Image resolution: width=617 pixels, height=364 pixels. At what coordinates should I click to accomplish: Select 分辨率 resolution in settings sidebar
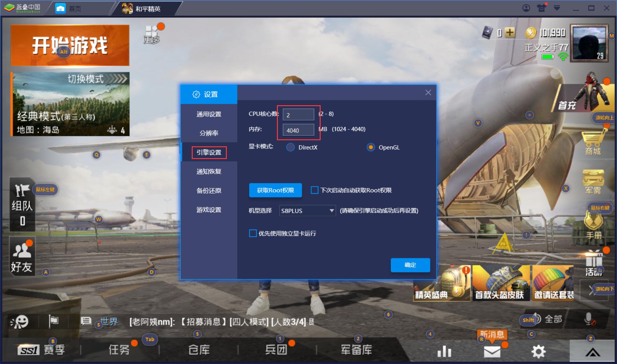coord(209,133)
